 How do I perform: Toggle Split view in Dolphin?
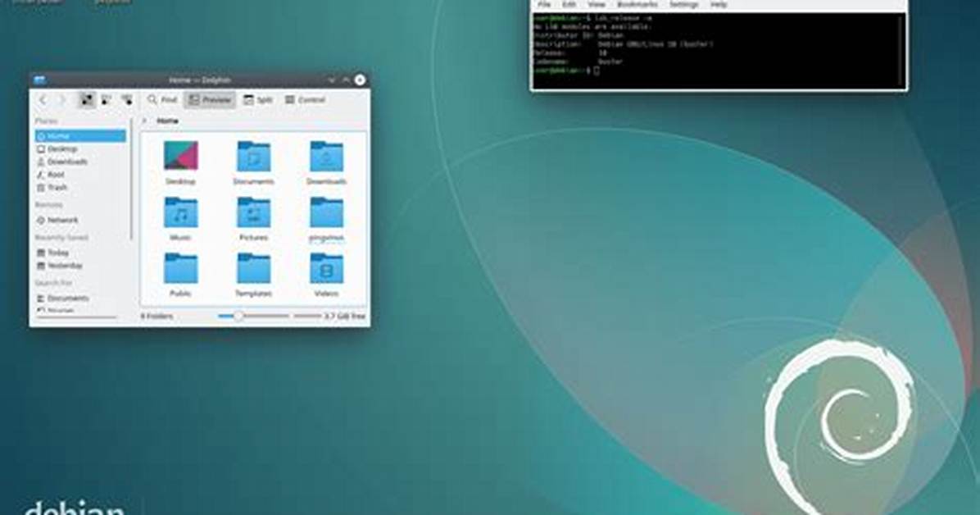pos(258,99)
